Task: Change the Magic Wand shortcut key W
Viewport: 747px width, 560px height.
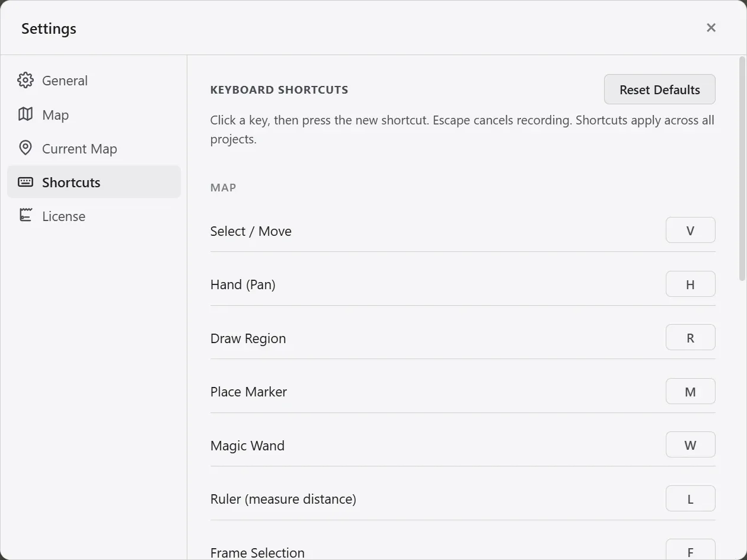Action: (690, 445)
